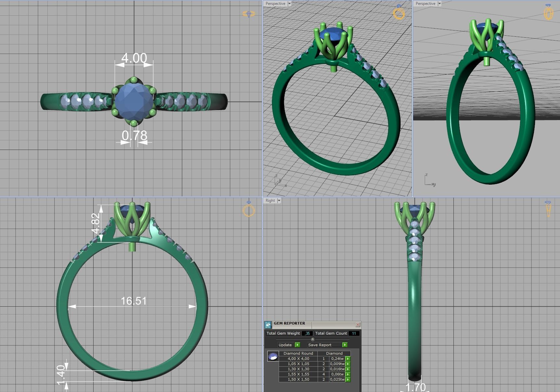
Task: Click the Right view ring orientation icon
Action: click(548, 209)
